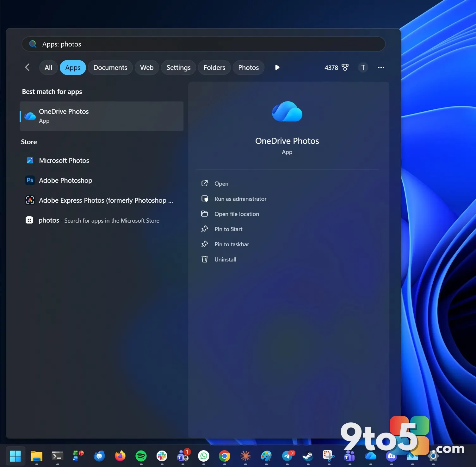Screen dimensions: 476x467
Task: Open Telegram from the taskbar
Action: 288,456
